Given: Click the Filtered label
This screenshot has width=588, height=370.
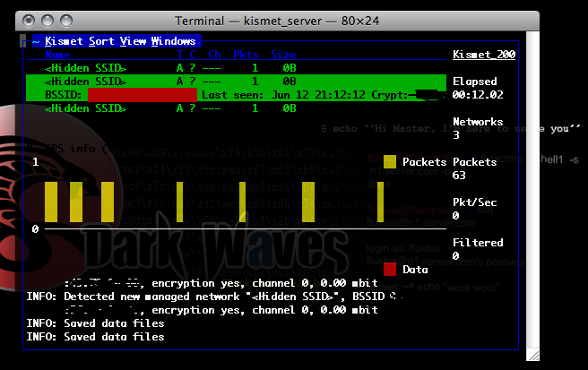Looking at the screenshot, I should 478,243.
